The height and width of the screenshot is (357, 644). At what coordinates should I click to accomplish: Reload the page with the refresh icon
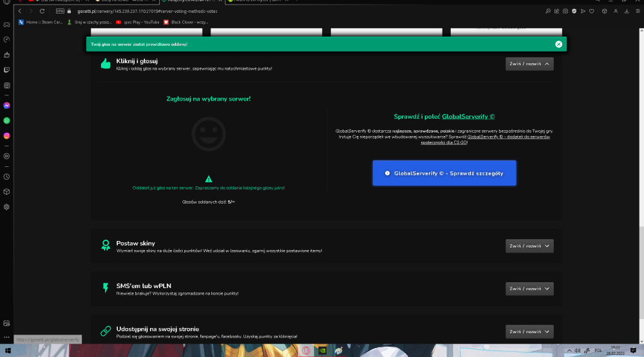click(x=42, y=11)
